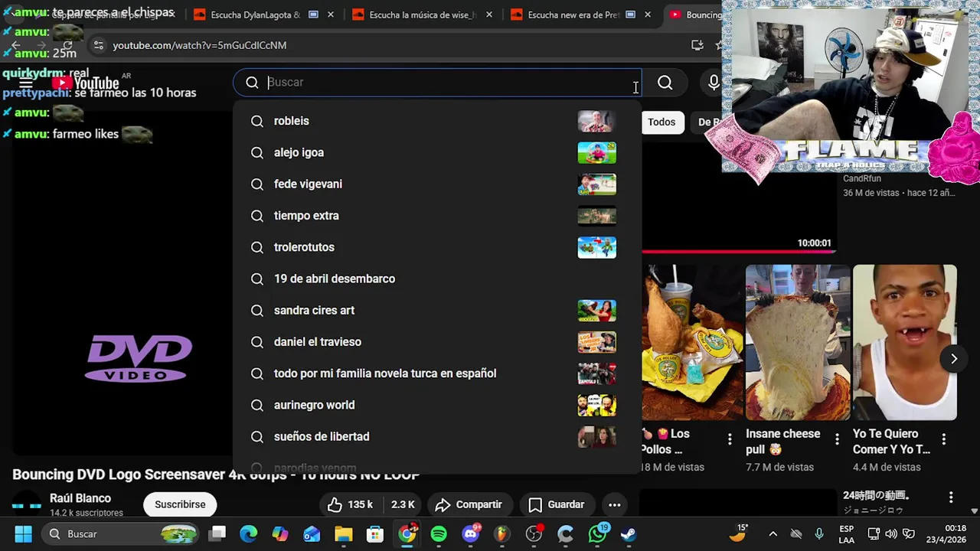The image size is (980, 551).
Task: Save video with the Guardar button
Action: (557, 504)
